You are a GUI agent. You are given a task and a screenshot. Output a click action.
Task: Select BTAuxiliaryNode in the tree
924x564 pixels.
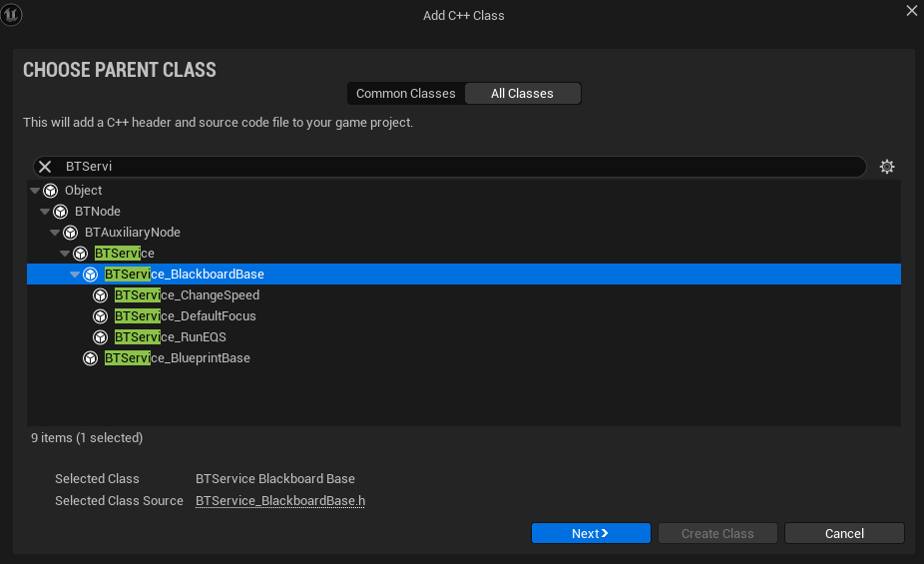[x=464, y=233]
